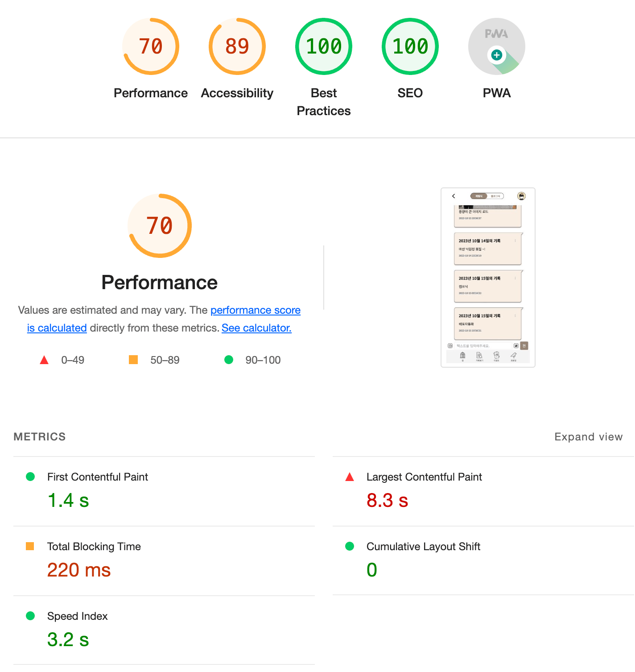Click the PWA badge icon

pos(497,46)
